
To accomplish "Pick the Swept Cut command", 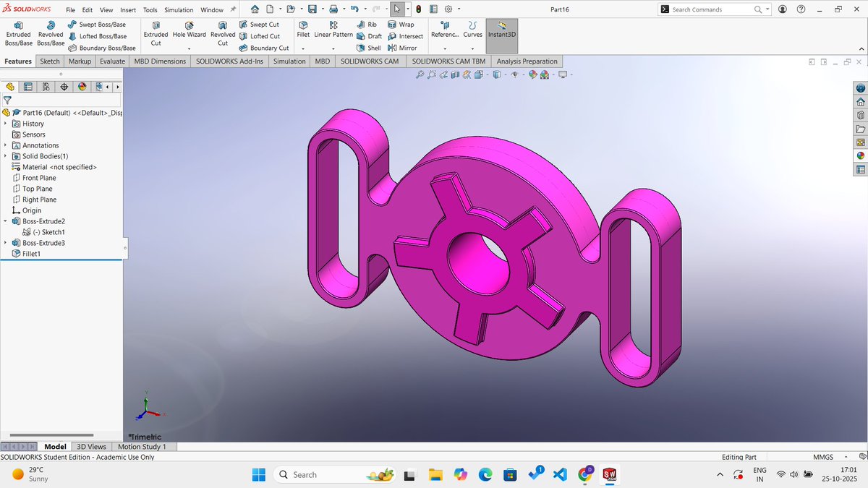I will click(x=259, y=25).
